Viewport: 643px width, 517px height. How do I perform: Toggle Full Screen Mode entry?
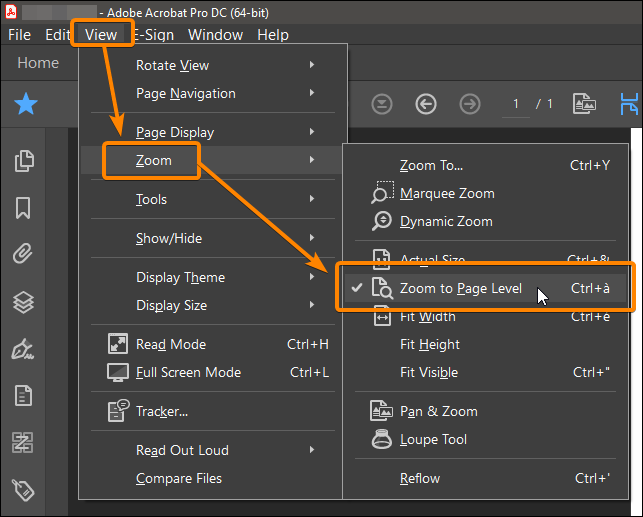[188, 372]
